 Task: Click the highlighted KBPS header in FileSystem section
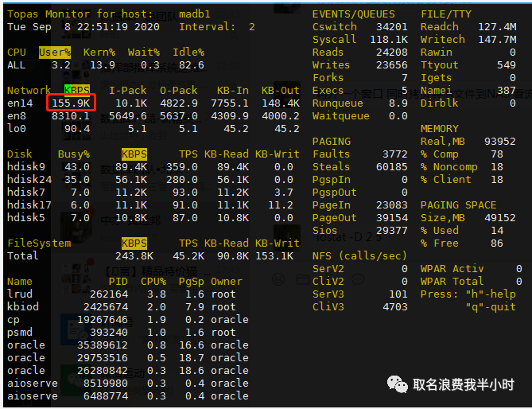(134, 243)
